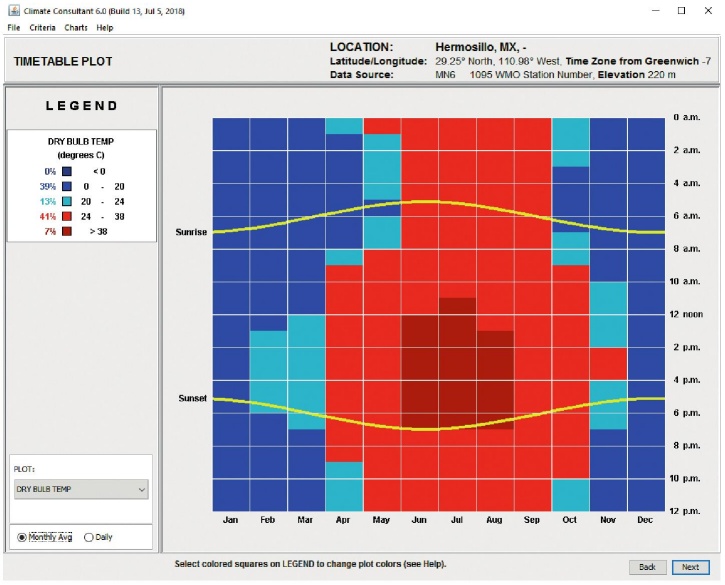
Task: Close the Climate Consultant window
Action: pos(709,10)
